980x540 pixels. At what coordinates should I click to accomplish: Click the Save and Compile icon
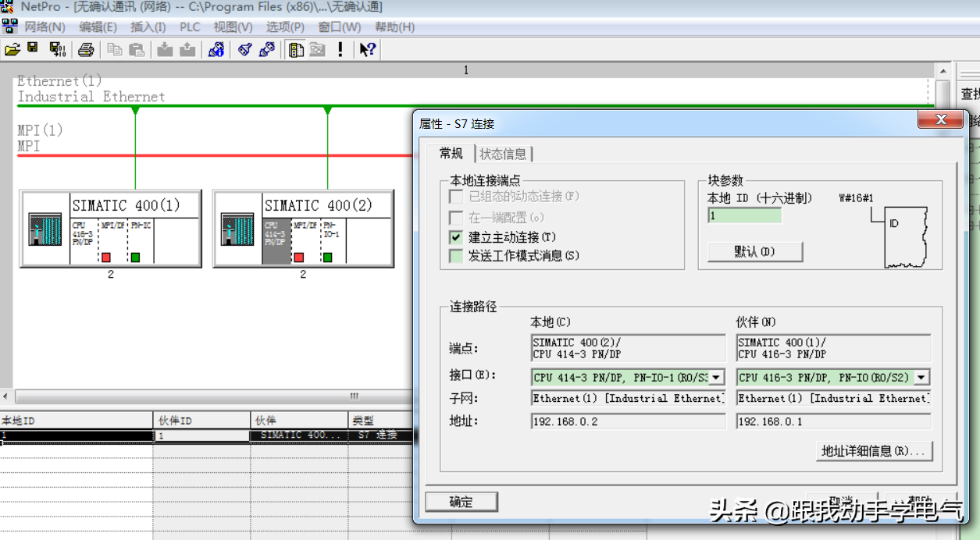click(57, 49)
